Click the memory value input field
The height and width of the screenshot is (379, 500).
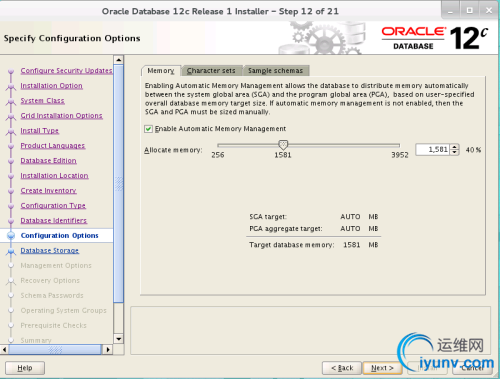432,150
